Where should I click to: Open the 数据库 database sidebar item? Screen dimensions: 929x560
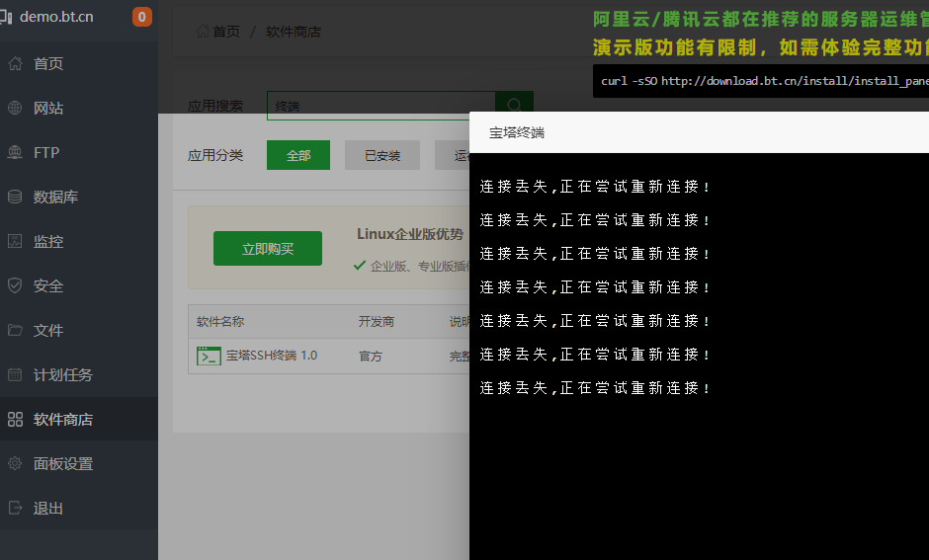click(79, 197)
